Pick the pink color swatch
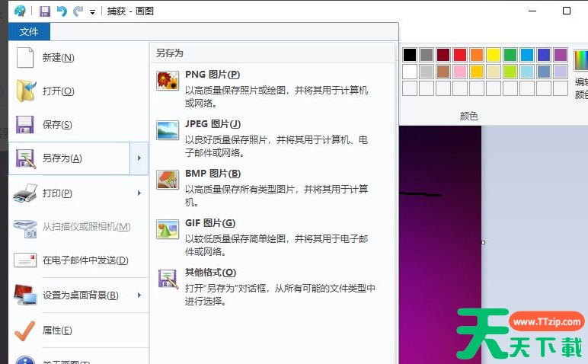The width and height of the screenshot is (588, 364). [460, 72]
